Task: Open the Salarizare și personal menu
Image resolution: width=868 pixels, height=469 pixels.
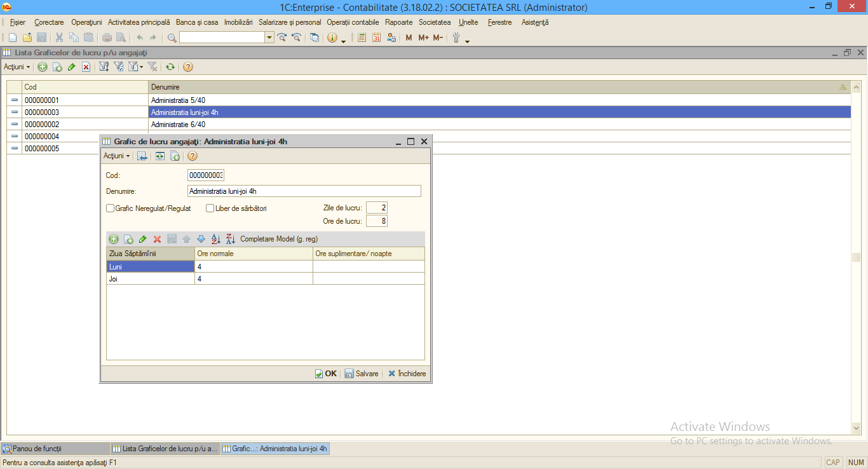Action: point(290,22)
